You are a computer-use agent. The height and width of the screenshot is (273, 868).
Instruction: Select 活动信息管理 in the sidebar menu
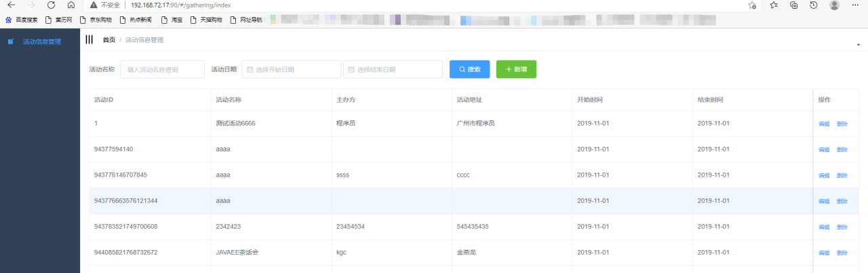coord(41,41)
